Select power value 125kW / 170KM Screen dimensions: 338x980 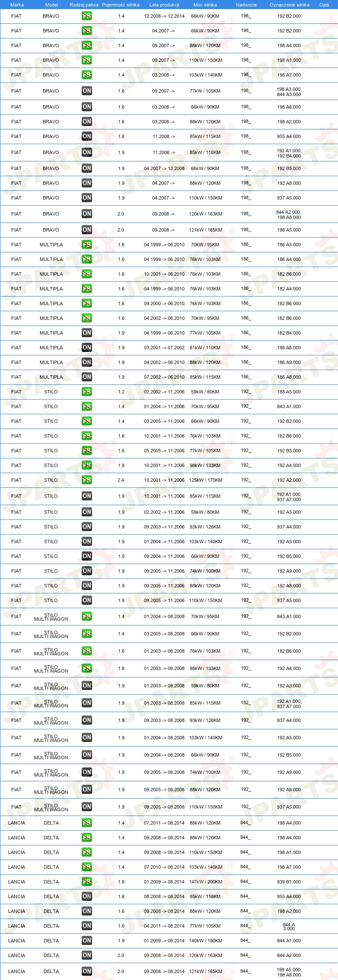pos(206,480)
